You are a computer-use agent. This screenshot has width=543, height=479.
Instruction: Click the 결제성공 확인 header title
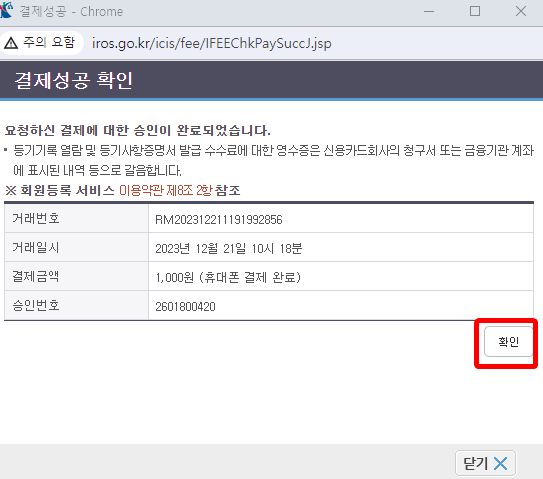click(73, 81)
